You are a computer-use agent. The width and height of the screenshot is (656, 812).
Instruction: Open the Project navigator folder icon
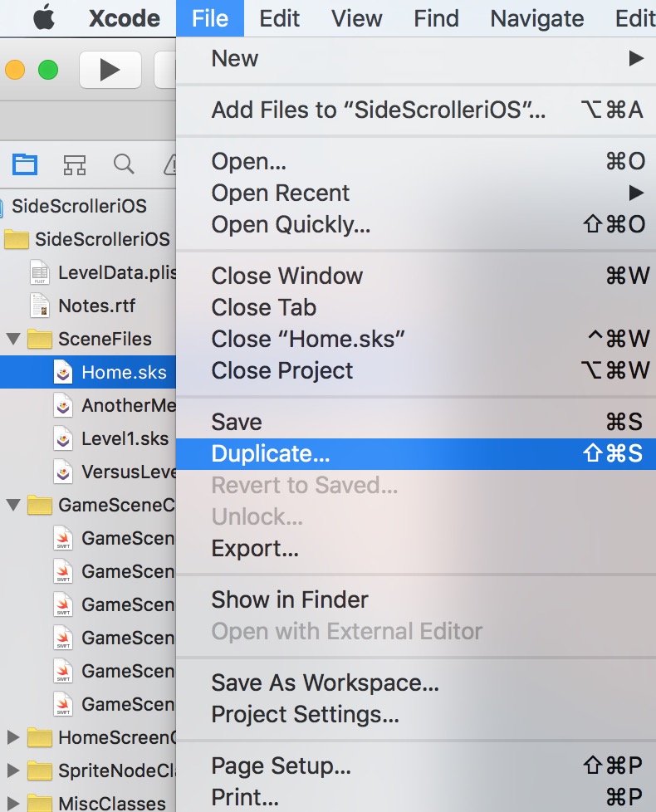pyautogui.click(x=24, y=164)
